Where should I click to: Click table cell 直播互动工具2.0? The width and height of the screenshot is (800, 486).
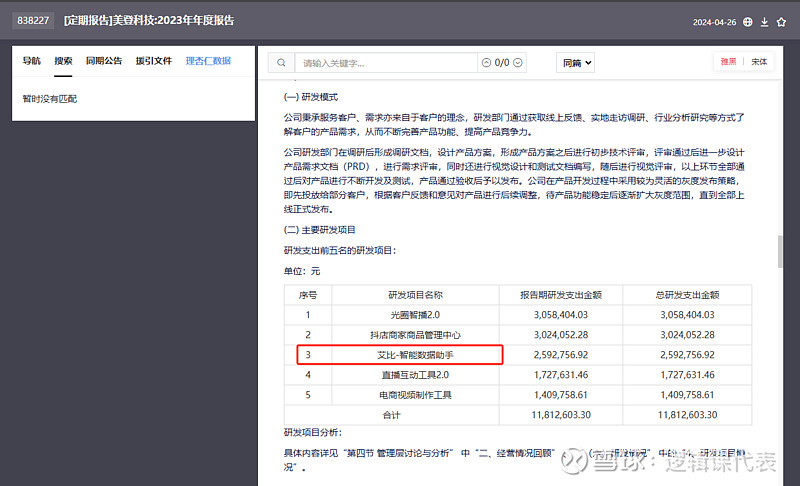415,375
